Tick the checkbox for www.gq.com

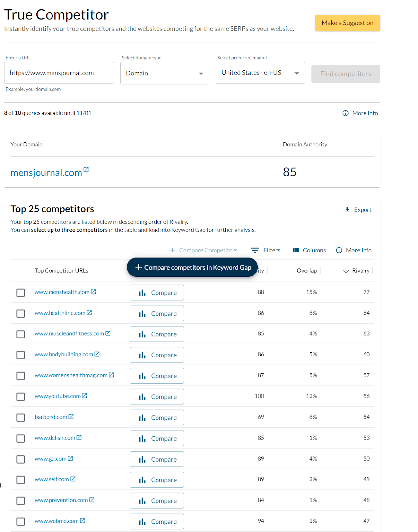click(x=21, y=459)
